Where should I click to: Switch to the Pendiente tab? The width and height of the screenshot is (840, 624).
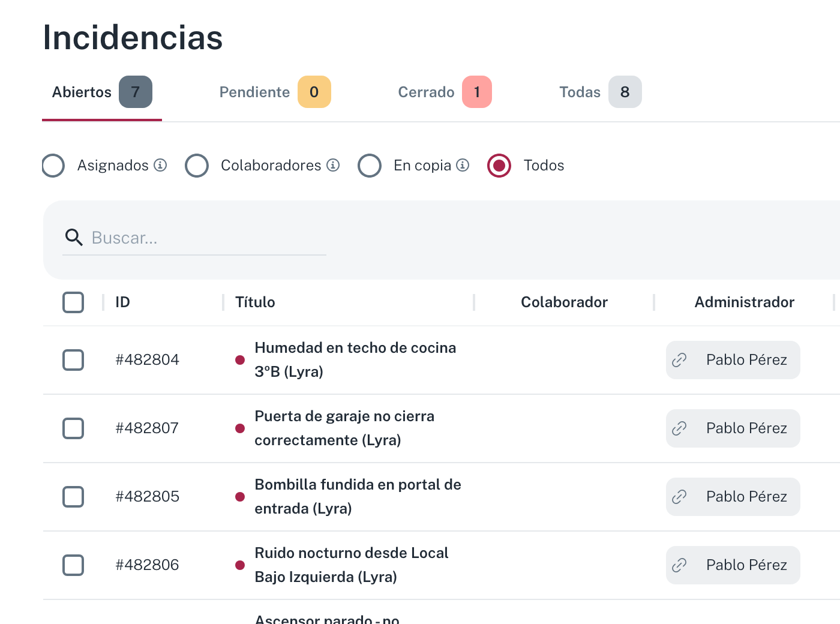tap(275, 92)
